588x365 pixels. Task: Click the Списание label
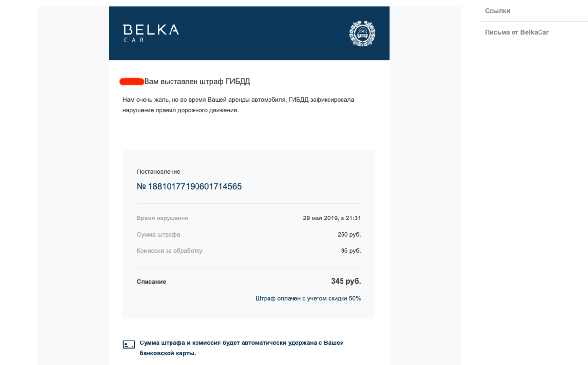click(151, 282)
